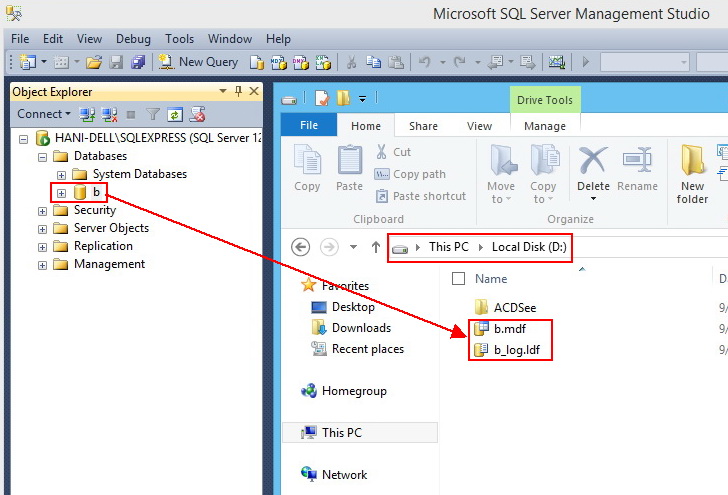Image resolution: width=728 pixels, height=495 pixels.
Task: Toggle the Object Explorer auto-hide pin
Action: point(238,91)
